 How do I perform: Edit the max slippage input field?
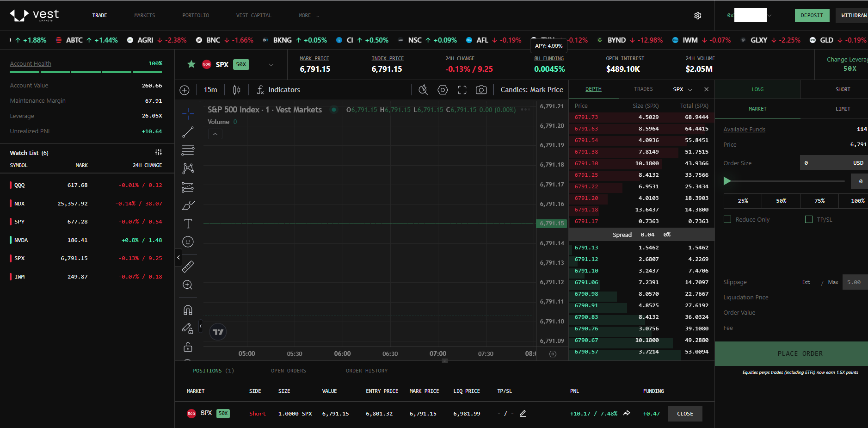(x=855, y=282)
